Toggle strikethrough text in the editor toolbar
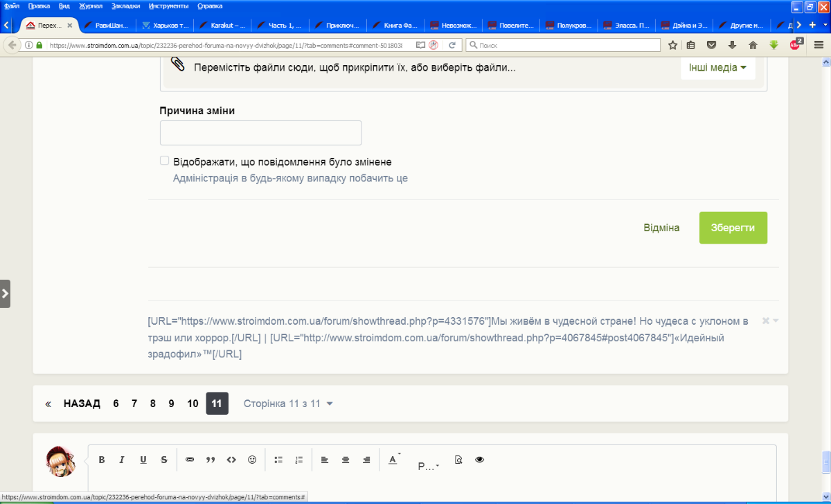Screen dimensions: 831x504 pyautogui.click(x=164, y=460)
